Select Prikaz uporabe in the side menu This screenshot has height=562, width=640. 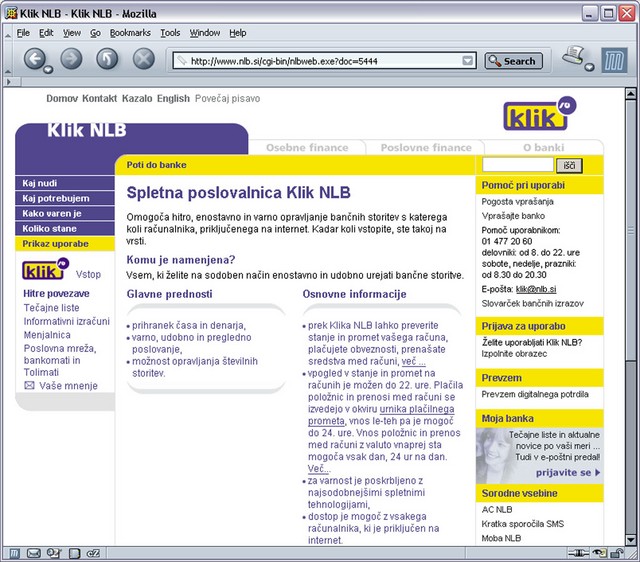click(65, 244)
